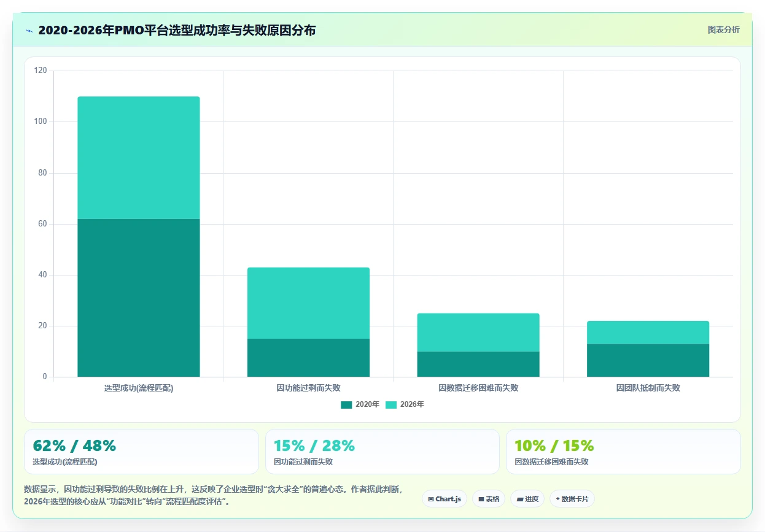The image size is (765, 532).
Task: Click the 15% / 28% data card value
Action: coord(314,445)
